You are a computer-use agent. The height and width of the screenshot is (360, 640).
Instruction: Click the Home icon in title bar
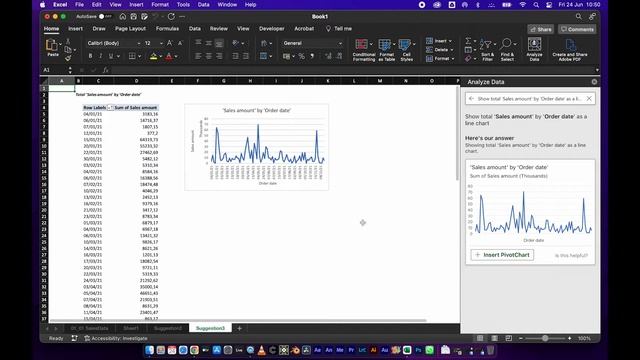(x=123, y=17)
